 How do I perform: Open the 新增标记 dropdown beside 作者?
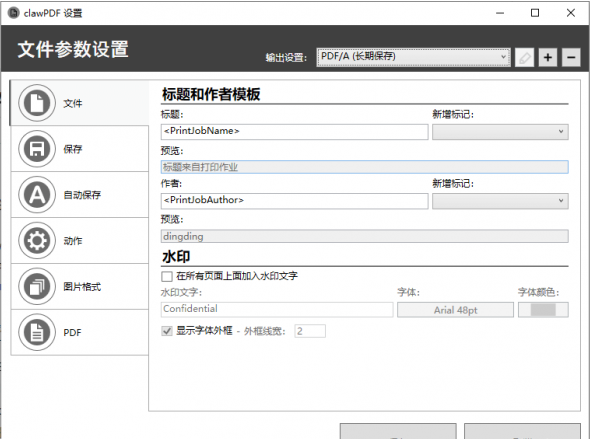click(x=500, y=201)
